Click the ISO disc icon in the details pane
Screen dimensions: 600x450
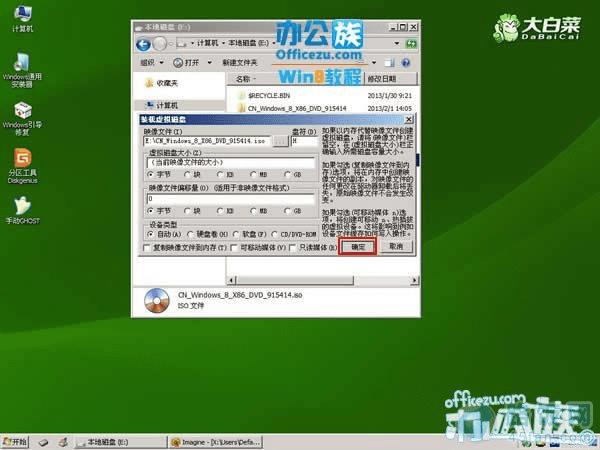(x=157, y=301)
